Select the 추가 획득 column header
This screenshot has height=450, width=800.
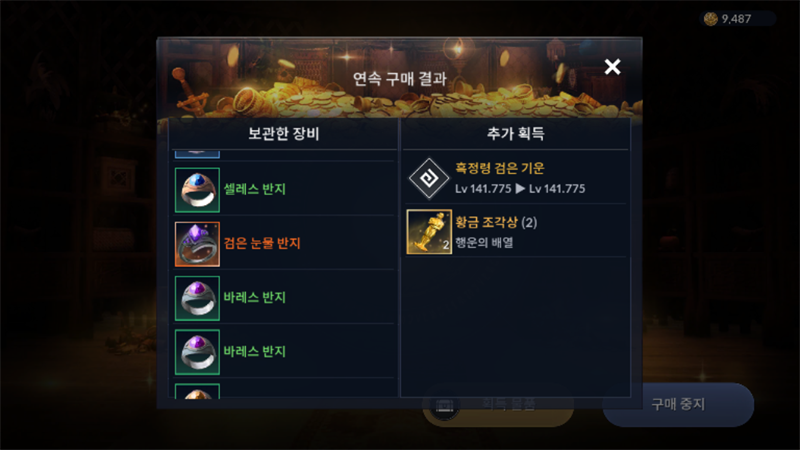tap(515, 134)
